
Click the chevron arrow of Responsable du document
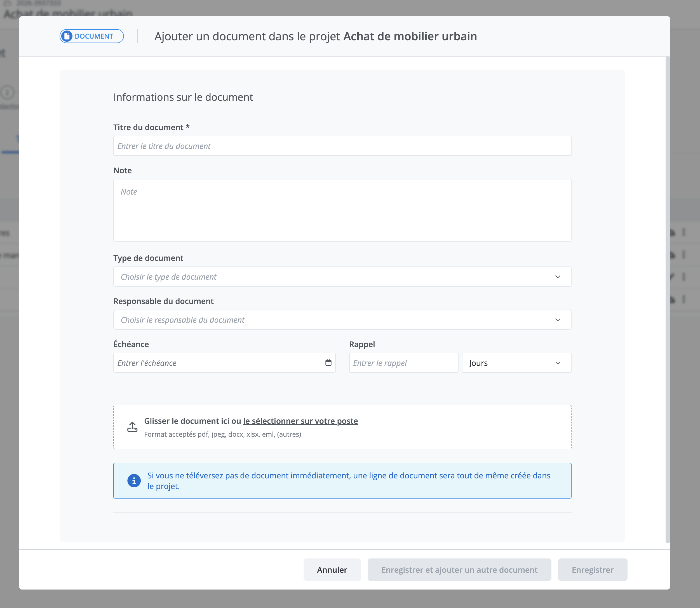(558, 320)
